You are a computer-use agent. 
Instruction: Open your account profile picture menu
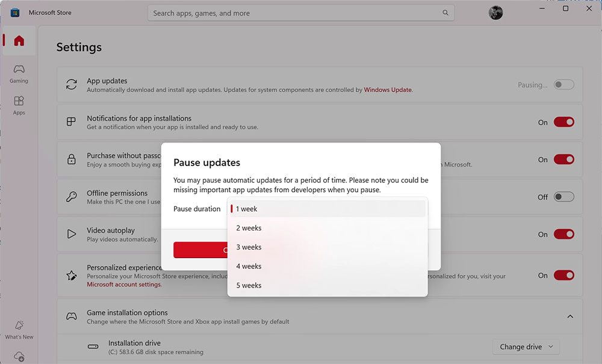pos(495,13)
